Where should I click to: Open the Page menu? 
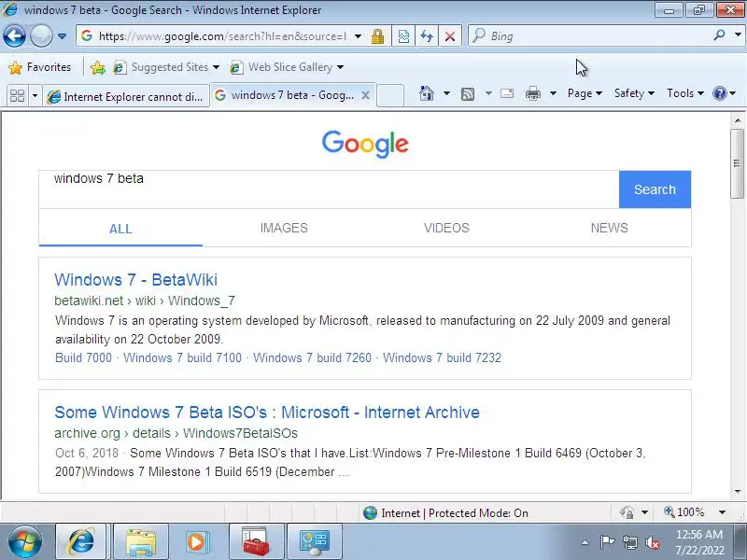tap(585, 93)
